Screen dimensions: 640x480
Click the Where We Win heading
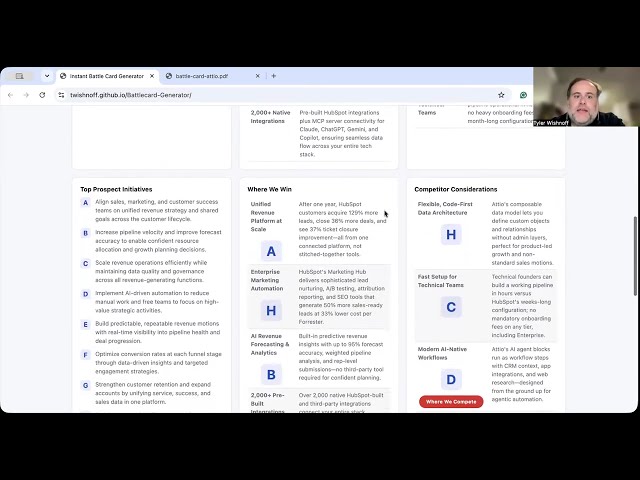click(x=269, y=189)
